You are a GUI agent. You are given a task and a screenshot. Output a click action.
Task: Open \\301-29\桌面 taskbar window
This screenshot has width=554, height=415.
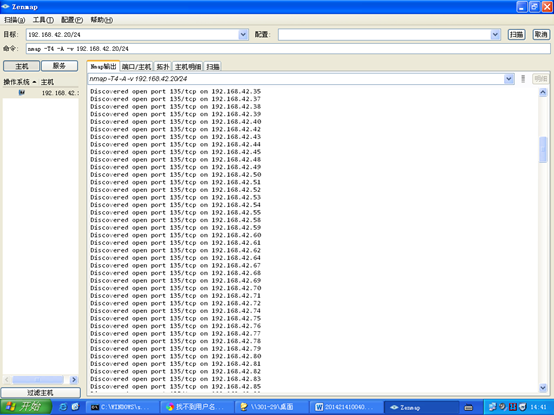[271, 407]
